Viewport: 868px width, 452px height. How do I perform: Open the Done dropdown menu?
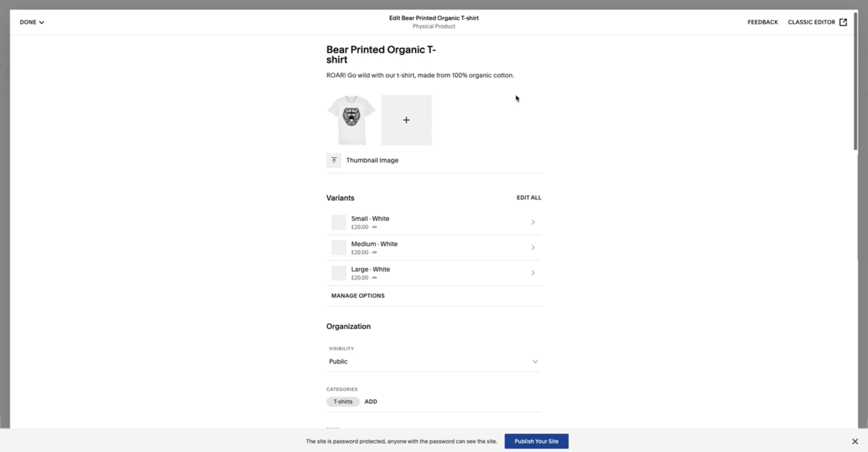pyautogui.click(x=32, y=22)
